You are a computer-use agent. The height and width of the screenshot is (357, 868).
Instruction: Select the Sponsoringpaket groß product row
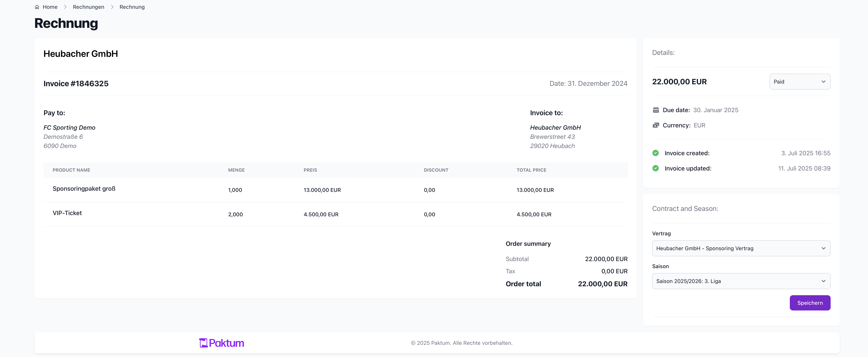pyautogui.click(x=335, y=190)
